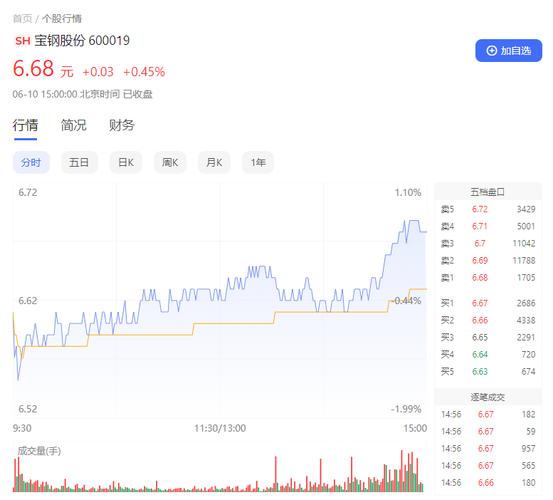The image size is (553, 500).
Task: Click the 6.52 bottom price axis label
Action: click(x=28, y=409)
